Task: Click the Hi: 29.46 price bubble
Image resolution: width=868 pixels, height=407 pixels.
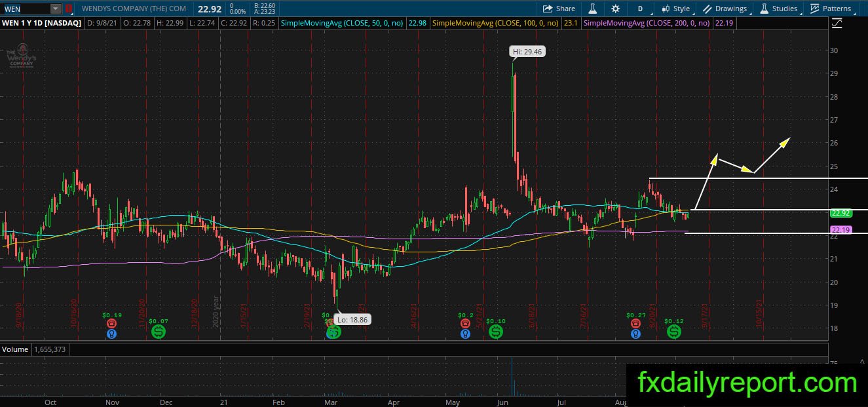Action: pos(528,51)
